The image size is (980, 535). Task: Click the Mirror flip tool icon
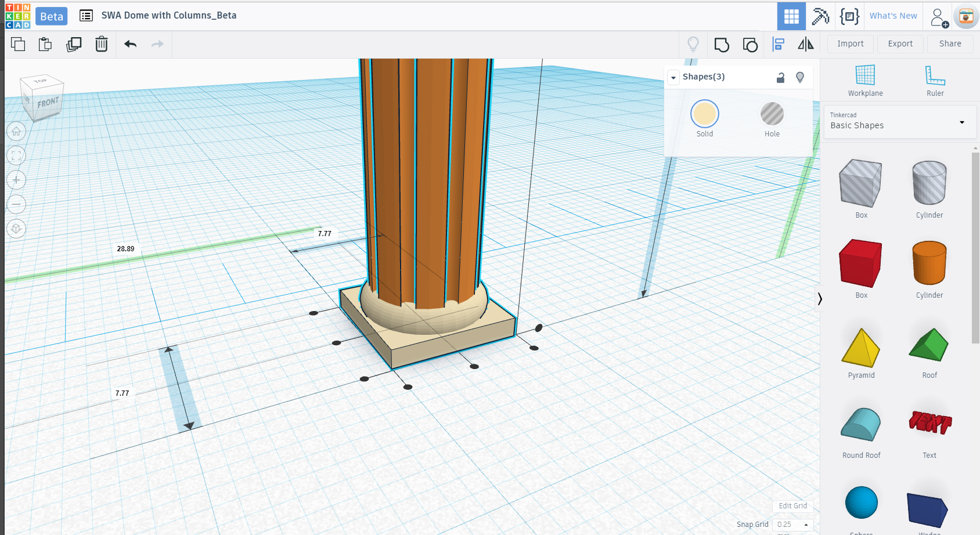806,44
